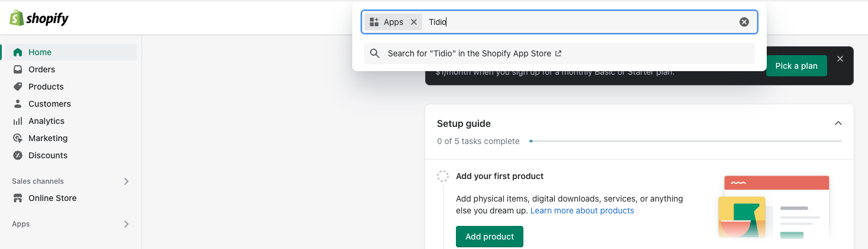
Task: Click the Marketing target icon
Action: pyautogui.click(x=18, y=138)
